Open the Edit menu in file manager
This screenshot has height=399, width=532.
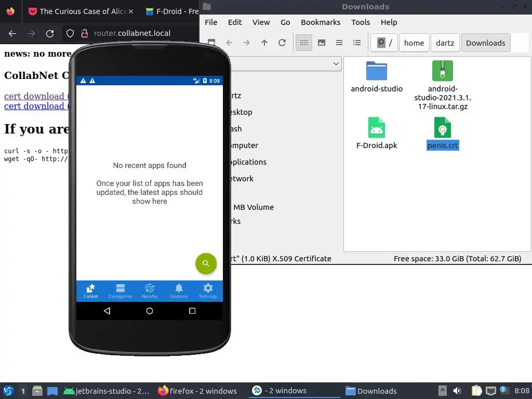point(235,22)
